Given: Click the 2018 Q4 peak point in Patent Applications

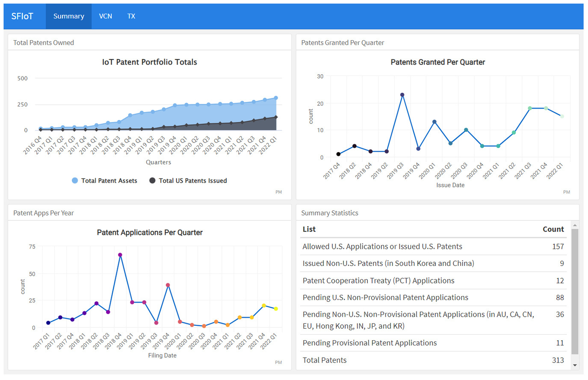Looking at the screenshot, I should [x=120, y=255].
